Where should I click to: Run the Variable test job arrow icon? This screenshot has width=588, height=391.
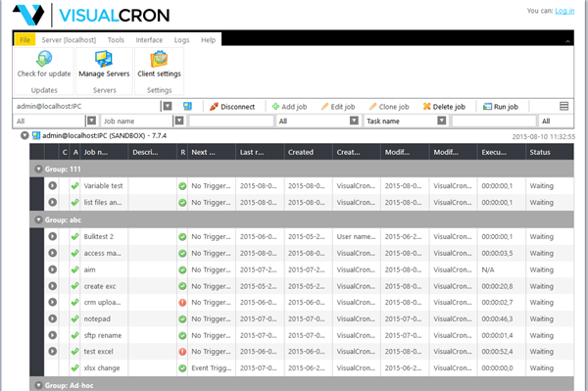53,185
